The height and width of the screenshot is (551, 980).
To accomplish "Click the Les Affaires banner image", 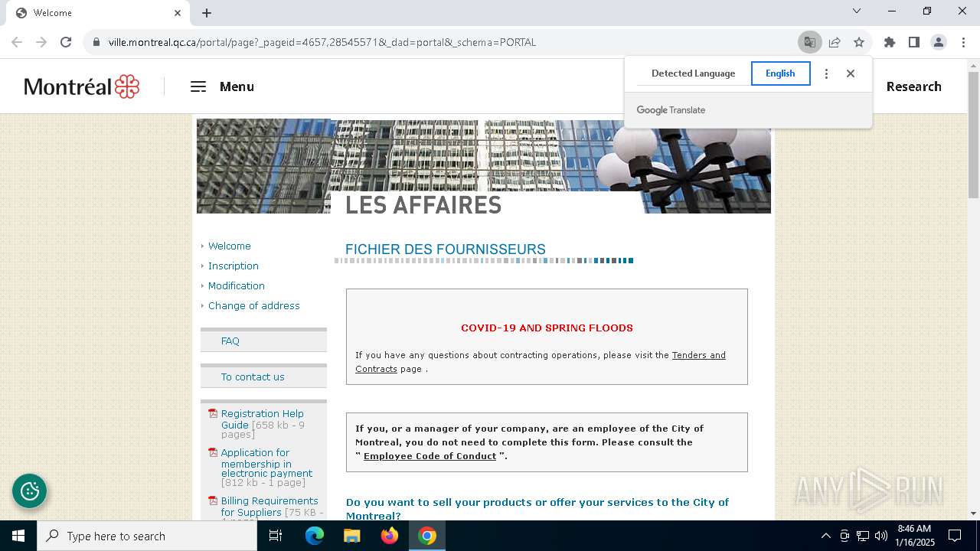I will coord(484,166).
